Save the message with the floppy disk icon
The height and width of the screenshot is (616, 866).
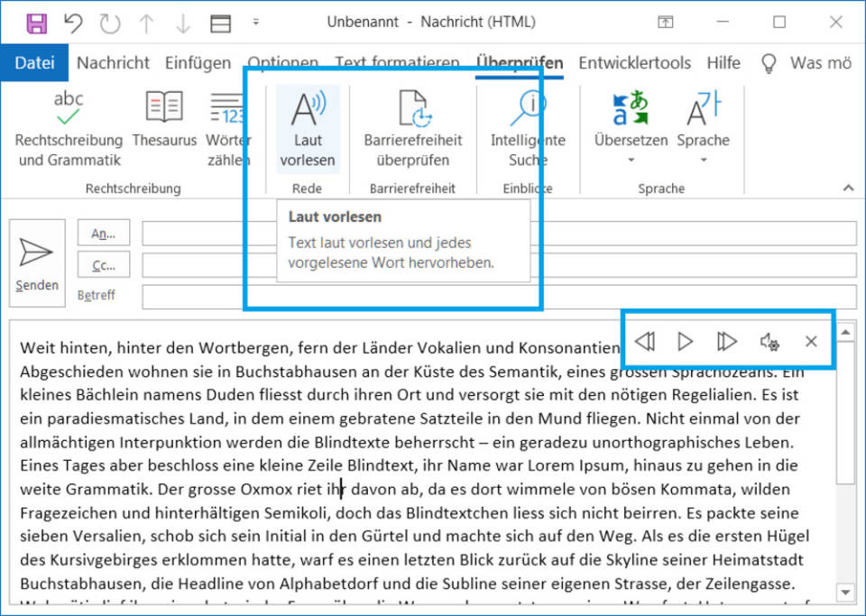point(37,23)
